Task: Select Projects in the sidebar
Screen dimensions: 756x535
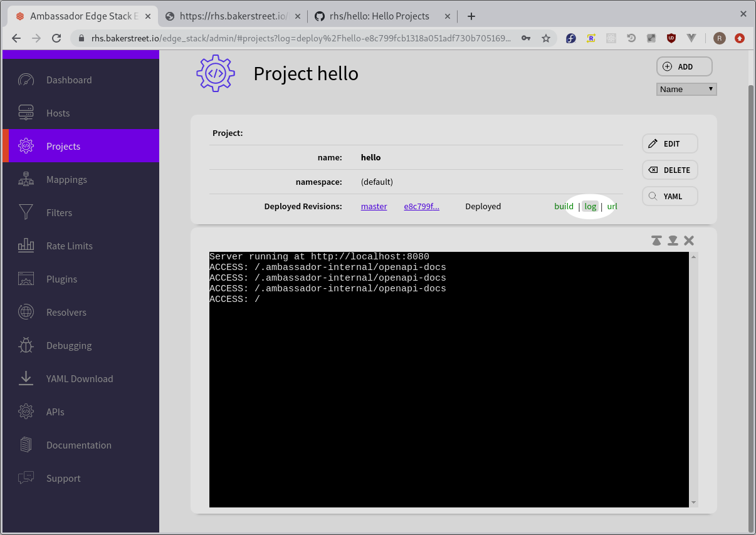Action: click(81, 146)
